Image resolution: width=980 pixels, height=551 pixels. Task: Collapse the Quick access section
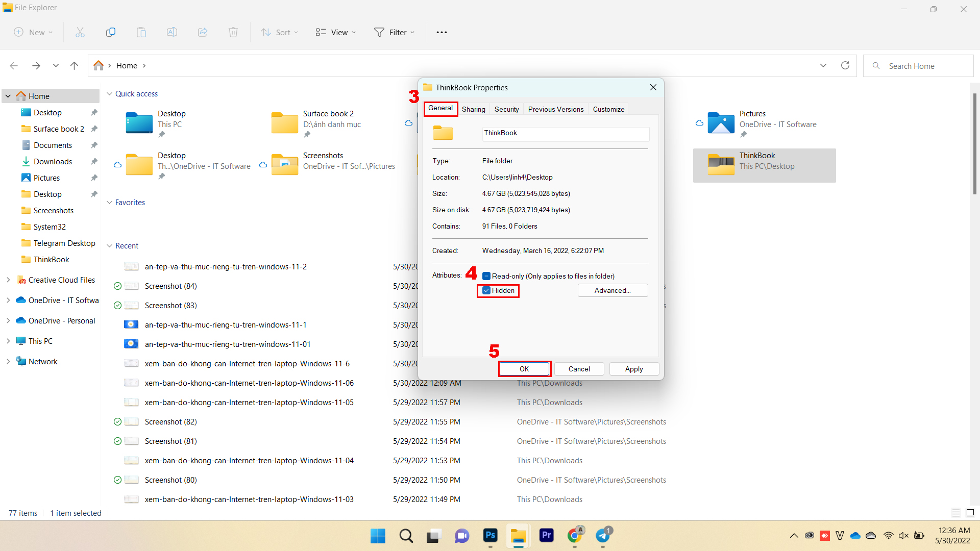click(x=109, y=94)
